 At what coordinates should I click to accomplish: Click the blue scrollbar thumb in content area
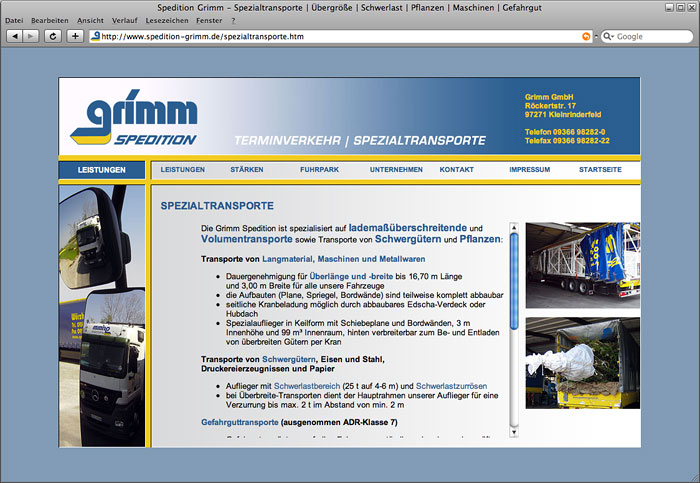514,281
